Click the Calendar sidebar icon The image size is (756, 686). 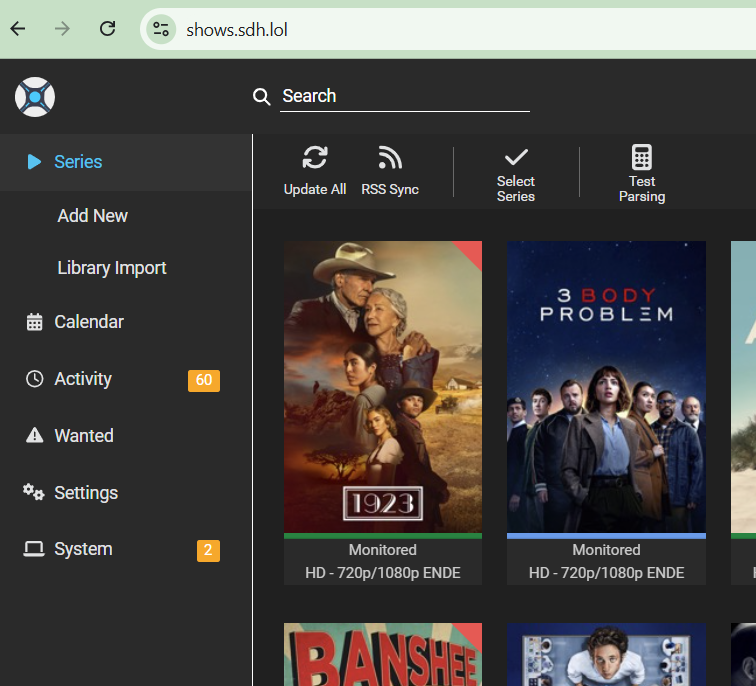[34, 322]
